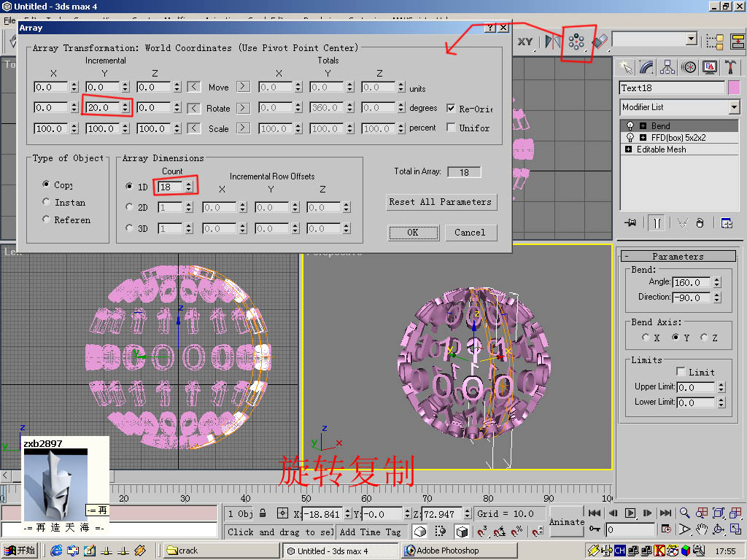Click OK in the Array dialog

click(413, 233)
